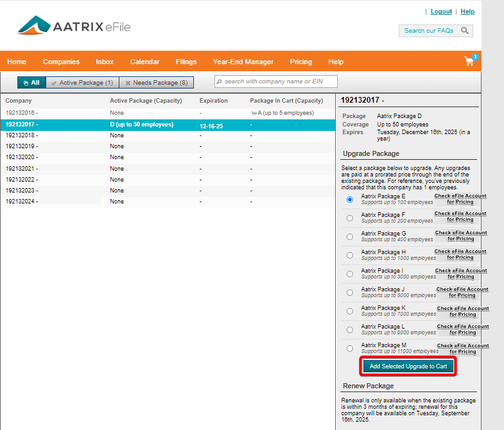Click Package In Cart (Capacity) column header
Viewport: 504px width, 430px height.
tap(286, 101)
